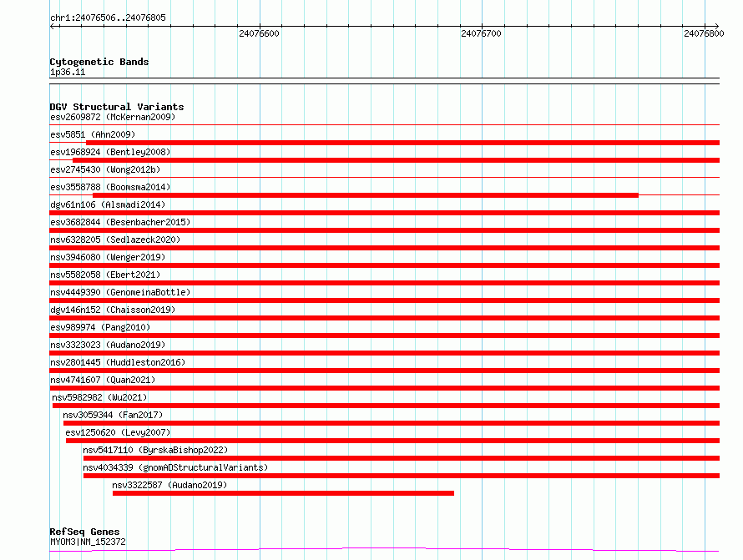Select nsv5417110 (ByrskaBishop2022) variant label

(155, 450)
